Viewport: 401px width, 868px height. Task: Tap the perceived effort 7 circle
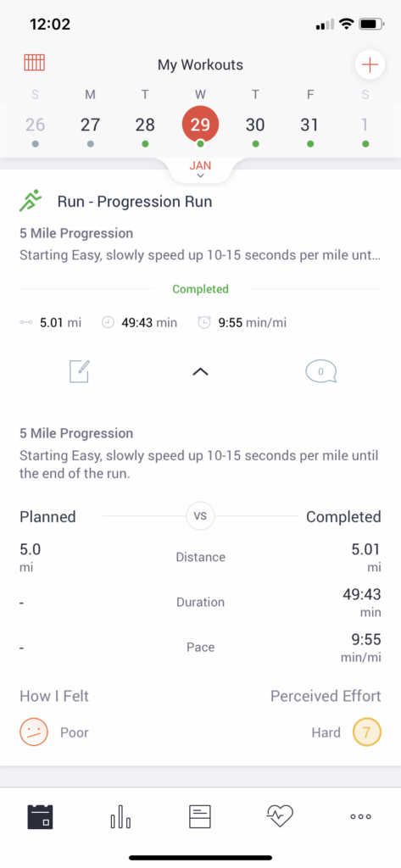367,732
